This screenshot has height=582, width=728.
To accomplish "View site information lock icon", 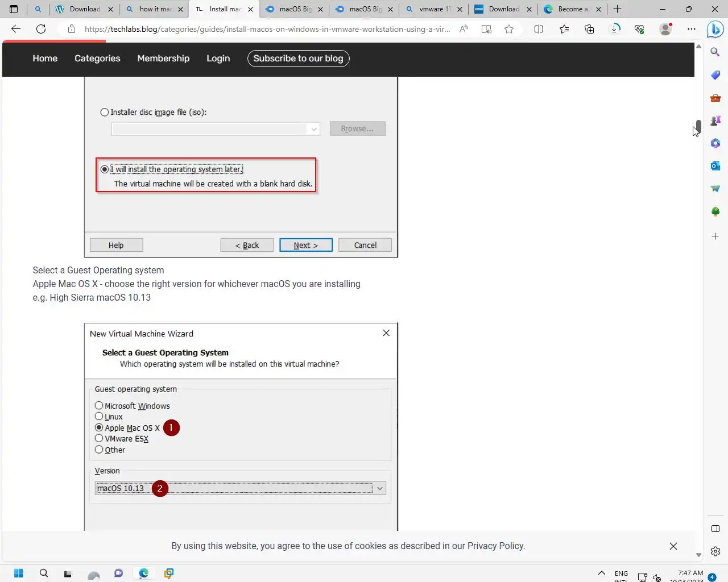I will point(72,29).
